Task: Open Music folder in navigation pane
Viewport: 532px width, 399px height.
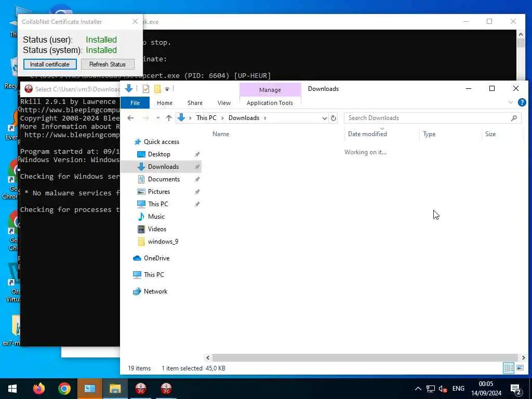Action: coord(156,217)
